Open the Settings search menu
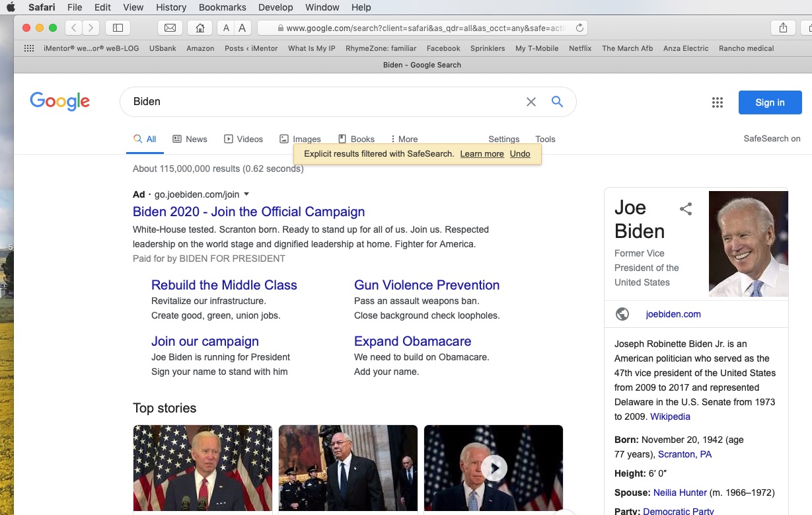The height and width of the screenshot is (515, 812). click(504, 139)
